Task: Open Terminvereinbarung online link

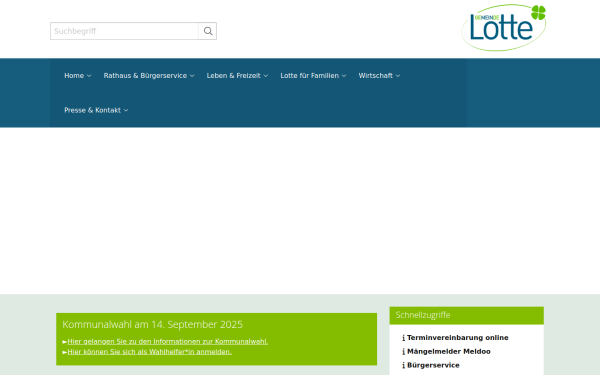Action: click(458, 338)
